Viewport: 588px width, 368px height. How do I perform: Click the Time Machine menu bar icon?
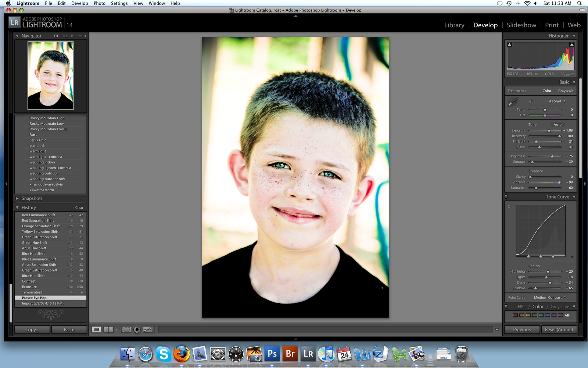[509, 3]
